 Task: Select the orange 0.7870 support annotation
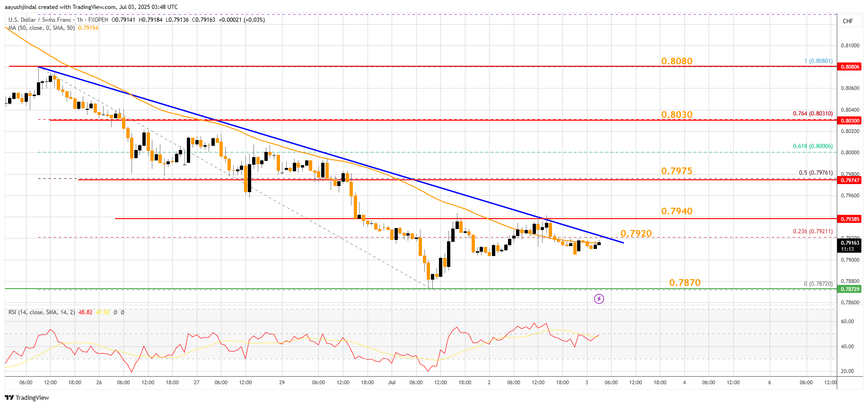click(685, 282)
